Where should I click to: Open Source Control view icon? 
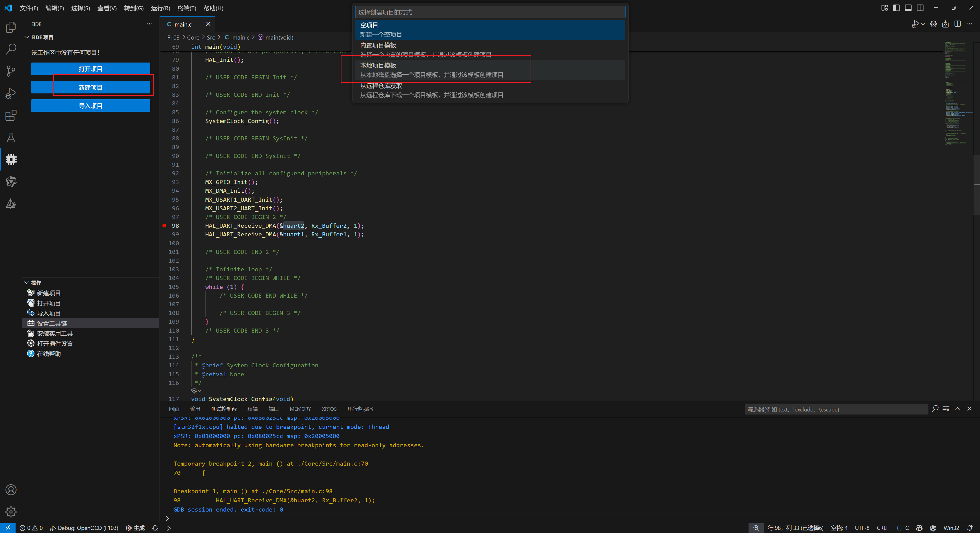(11, 71)
